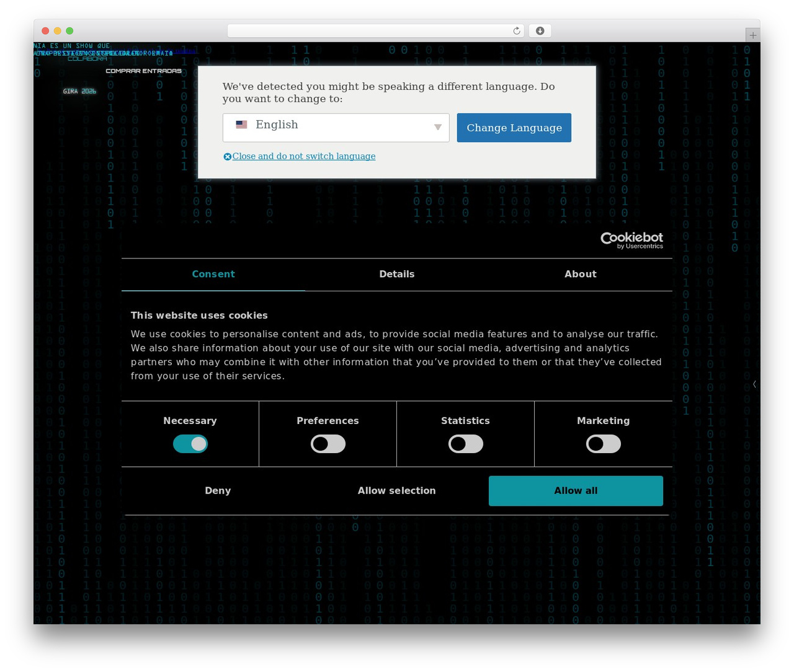
Task: Click the Cookiebot logo
Action: 631,241
